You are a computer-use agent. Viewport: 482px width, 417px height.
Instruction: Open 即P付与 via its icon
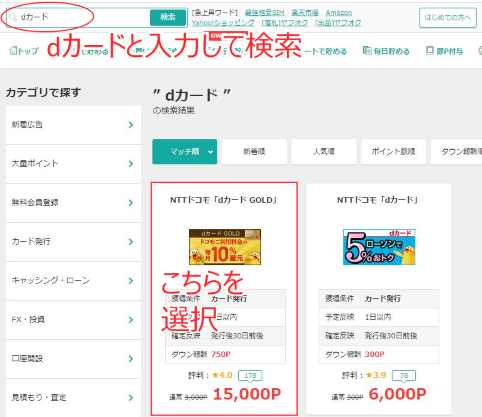click(x=429, y=51)
